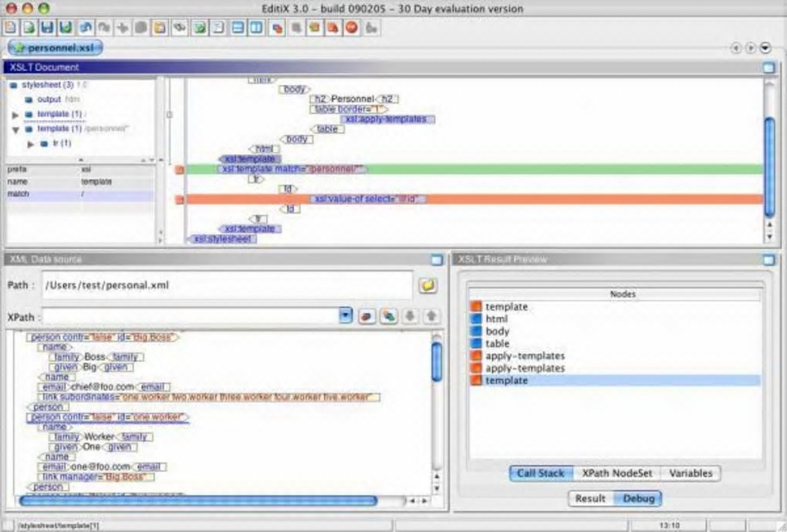Click the gray stacked squares toolbar icon

(296, 27)
